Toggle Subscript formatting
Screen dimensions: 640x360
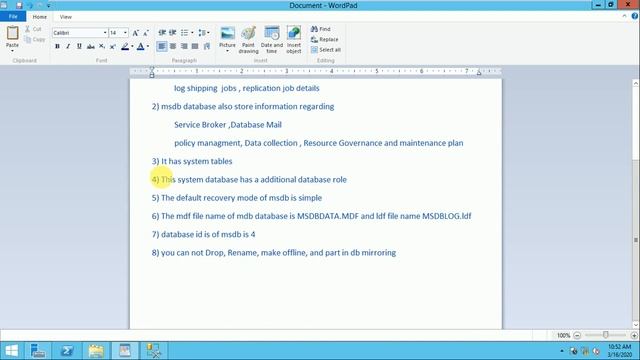click(x=102, y=47)
